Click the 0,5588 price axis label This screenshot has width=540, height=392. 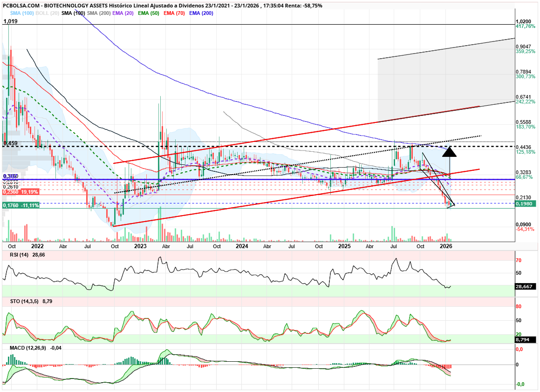point(523,122)
